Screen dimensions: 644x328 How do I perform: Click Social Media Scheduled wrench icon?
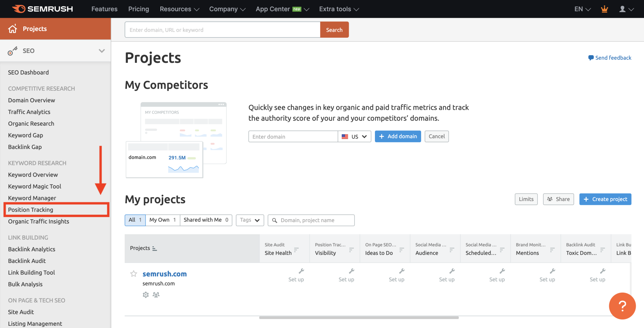pos(502,271)
